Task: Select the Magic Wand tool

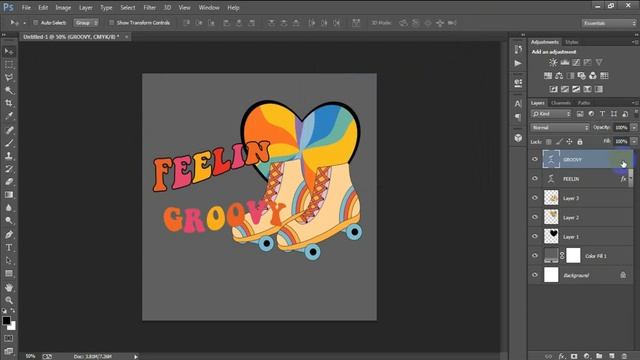Action: point(9,90)
